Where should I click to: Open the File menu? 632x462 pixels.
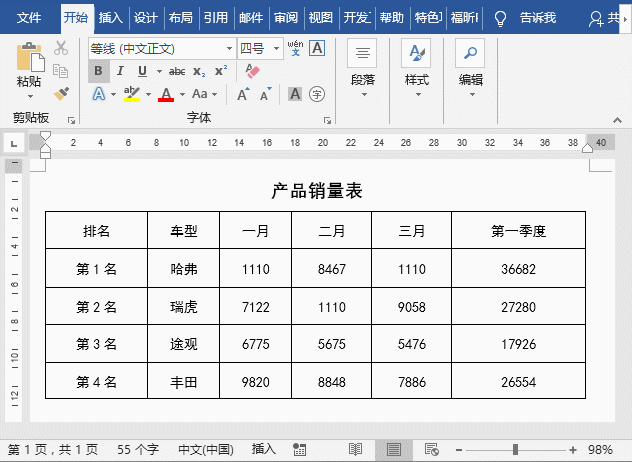coord(29,18)
